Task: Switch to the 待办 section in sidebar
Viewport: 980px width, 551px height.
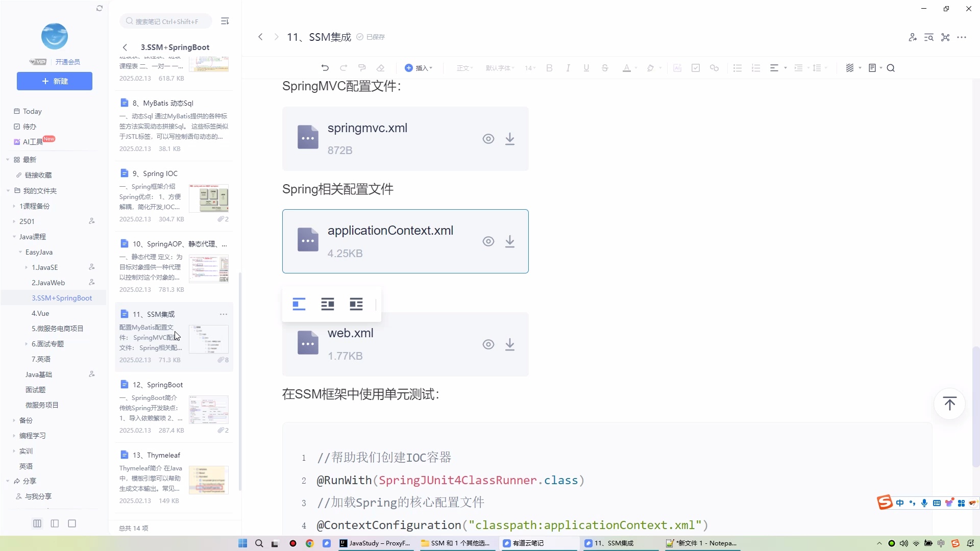Action: click(29, 126)
